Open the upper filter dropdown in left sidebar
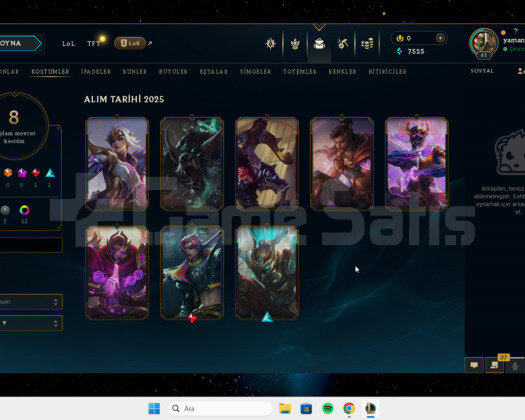Screen dimensions: 525x420 [x=31, y=302]
